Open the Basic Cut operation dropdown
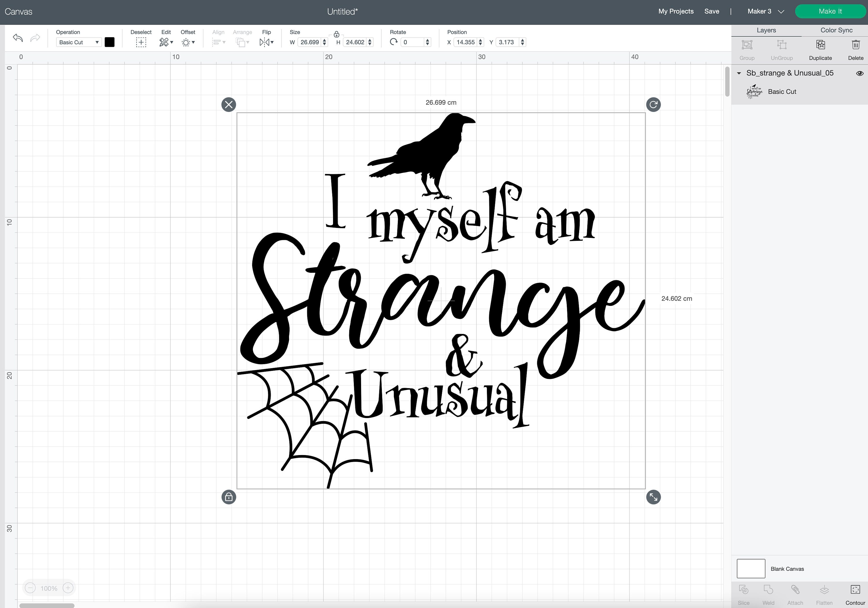Screen dimensions: 868x608 [x=78, y=42]
